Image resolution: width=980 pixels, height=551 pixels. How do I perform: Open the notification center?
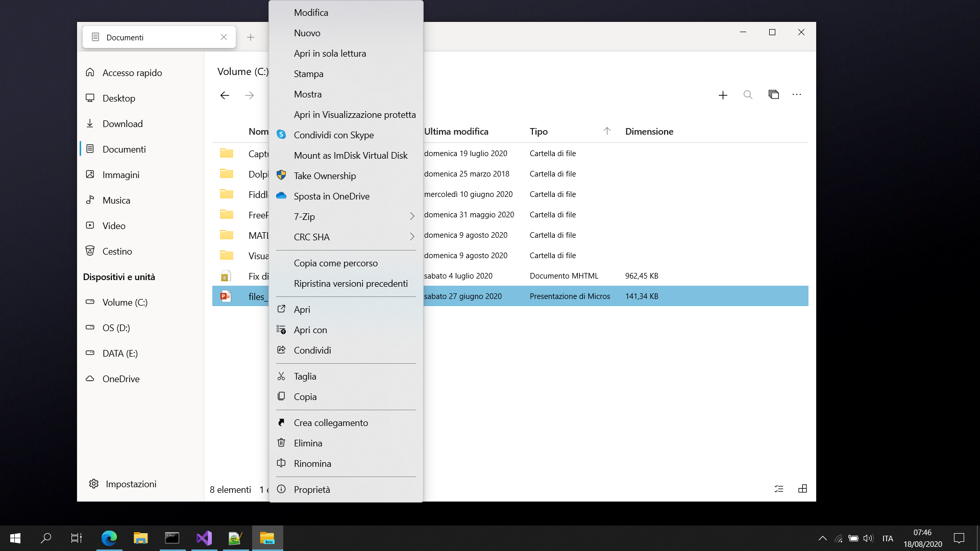[959, 538]
